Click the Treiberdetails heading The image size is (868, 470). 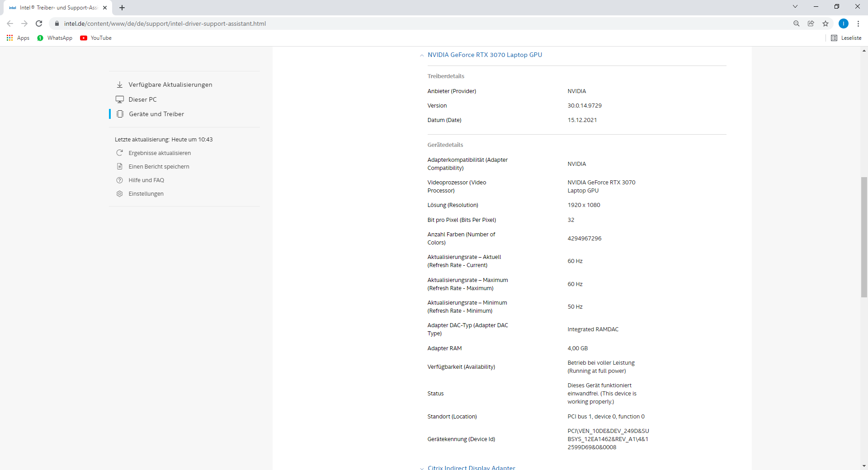446,76
